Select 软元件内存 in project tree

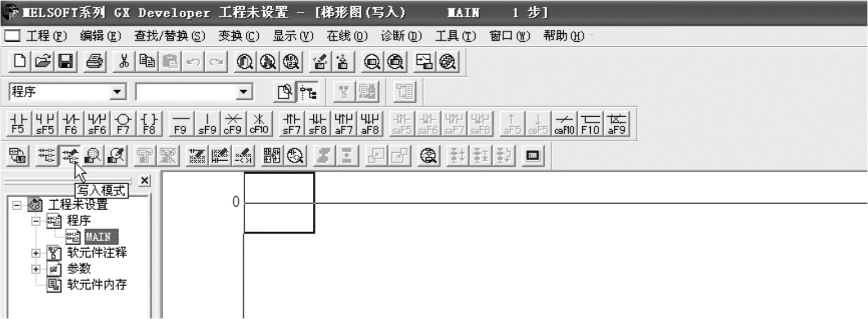point(97,285)
